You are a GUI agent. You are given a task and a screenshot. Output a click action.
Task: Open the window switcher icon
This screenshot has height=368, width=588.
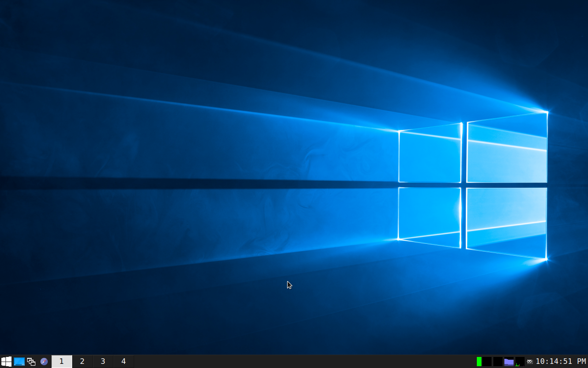[x=31, y=362]
